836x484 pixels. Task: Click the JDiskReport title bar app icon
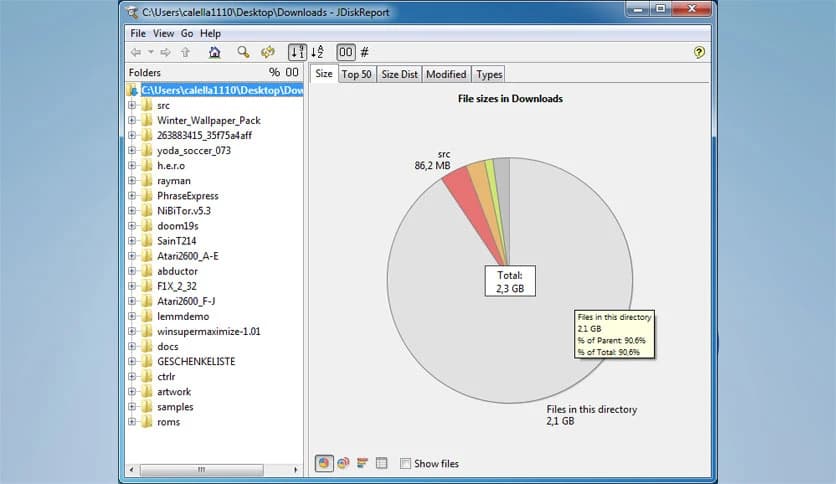coord(132,12)
